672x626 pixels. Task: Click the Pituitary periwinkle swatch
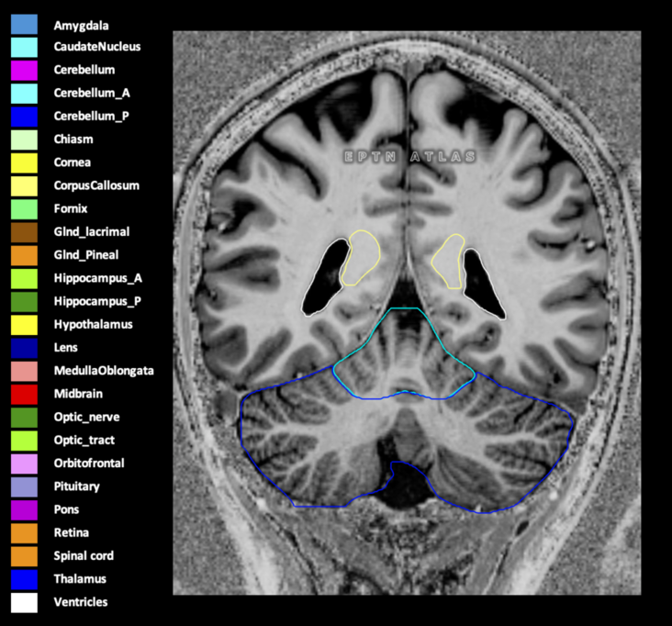click(24, 487)
